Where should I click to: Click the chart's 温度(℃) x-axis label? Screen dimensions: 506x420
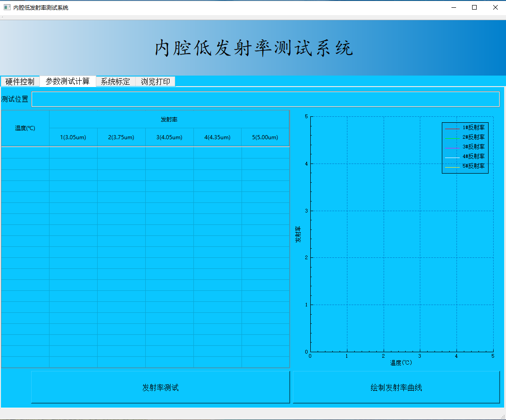(401, 363)
